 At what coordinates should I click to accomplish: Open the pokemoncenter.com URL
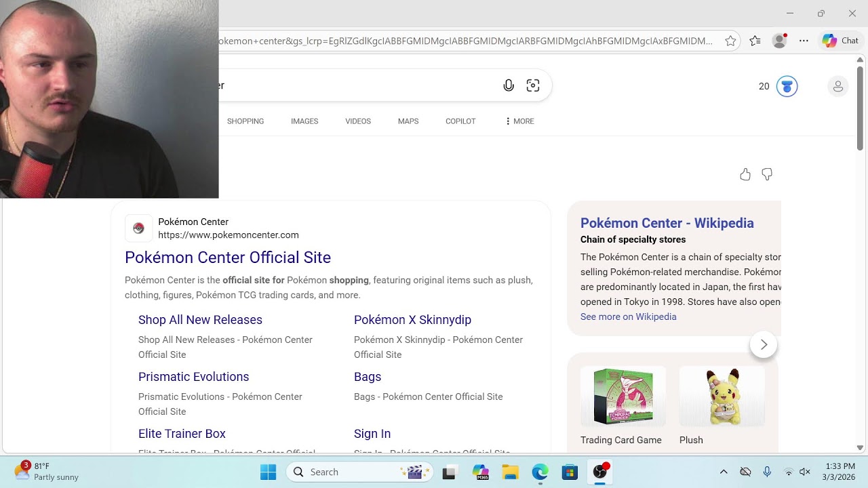[x=229, y=235]
